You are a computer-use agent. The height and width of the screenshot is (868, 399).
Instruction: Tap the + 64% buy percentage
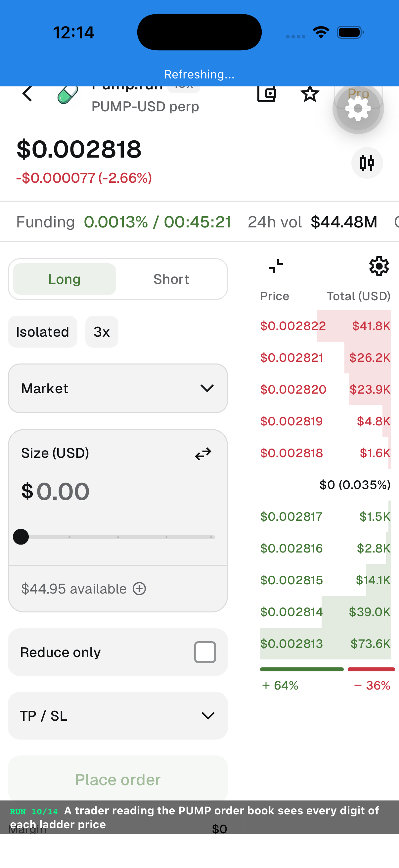[x=280, y=685]
